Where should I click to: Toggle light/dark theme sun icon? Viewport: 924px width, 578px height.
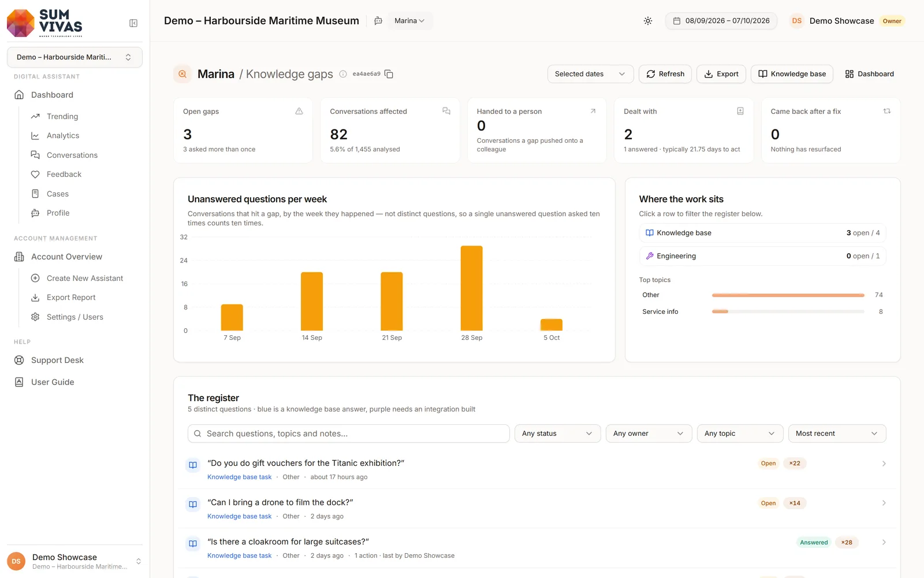[x=648, y=21]
